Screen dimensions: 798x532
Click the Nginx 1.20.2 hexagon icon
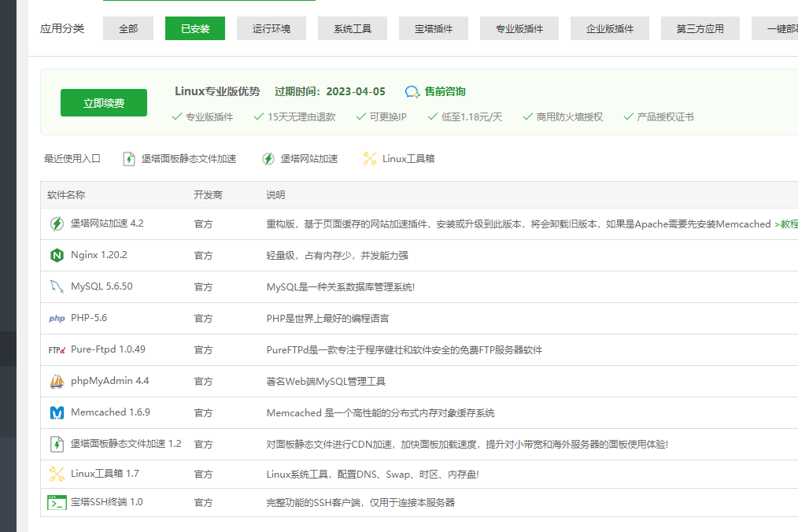coord(57,255)
